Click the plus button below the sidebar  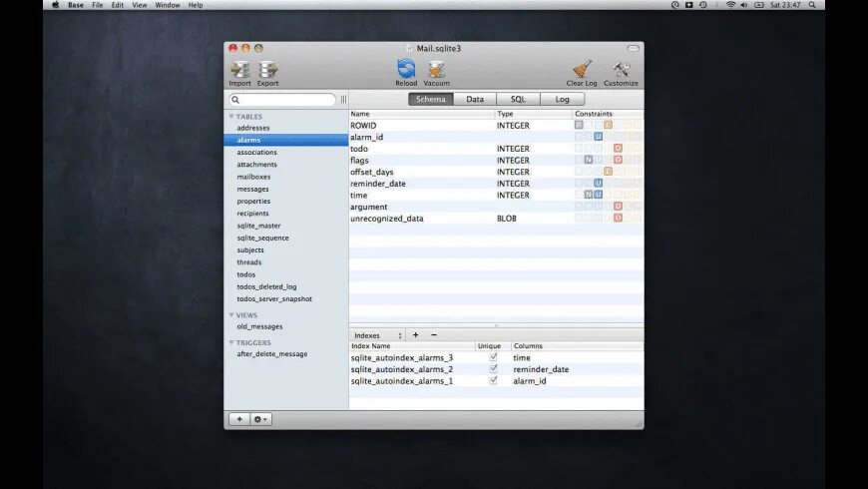pos(239,419)
